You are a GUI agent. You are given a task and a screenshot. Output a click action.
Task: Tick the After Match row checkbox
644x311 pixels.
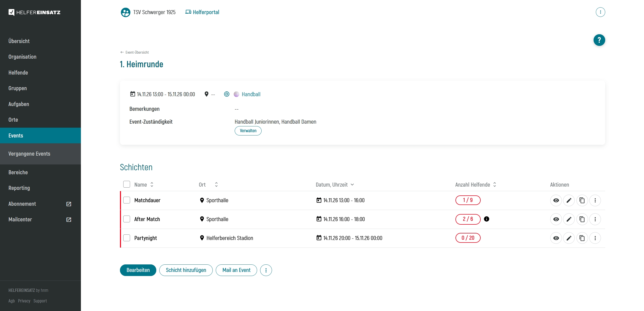(127, 219)
